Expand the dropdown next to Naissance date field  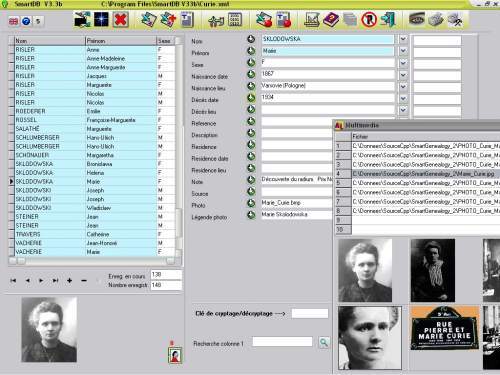tap(403, 74)
